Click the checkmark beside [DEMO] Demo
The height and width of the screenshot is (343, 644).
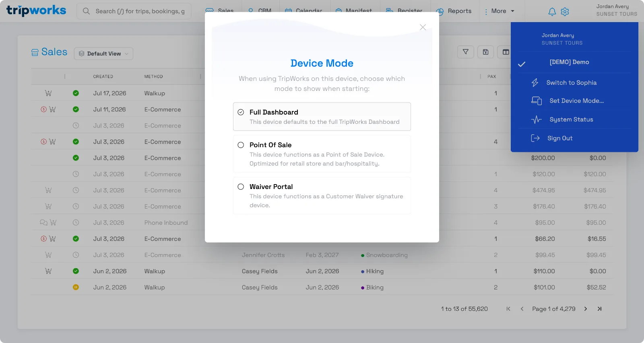click(522, 64)
